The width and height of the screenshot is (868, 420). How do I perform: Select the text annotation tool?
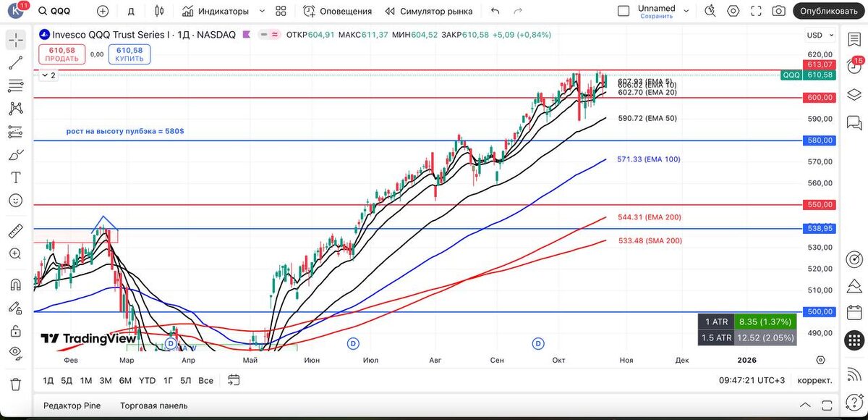coord(15,177)
